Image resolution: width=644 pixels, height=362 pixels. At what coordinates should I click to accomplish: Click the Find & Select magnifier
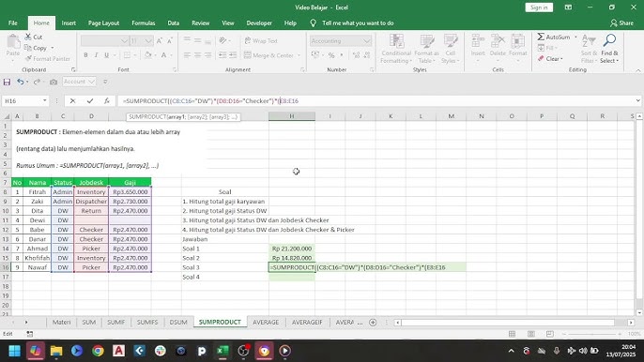(x=609, y=40)
